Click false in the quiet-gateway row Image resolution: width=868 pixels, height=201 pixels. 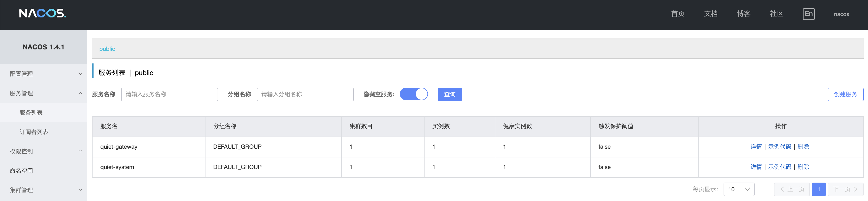pos(605,147)
